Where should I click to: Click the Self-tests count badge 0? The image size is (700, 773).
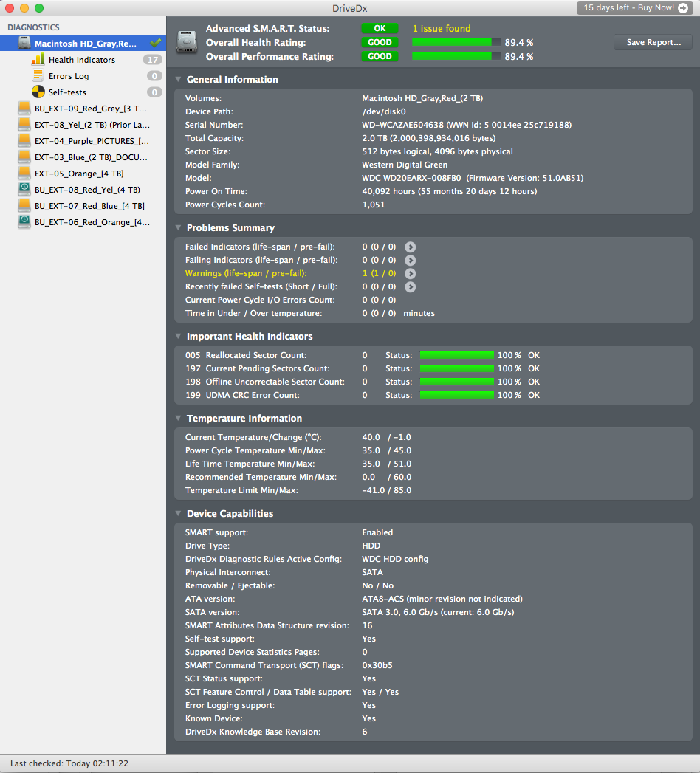[155, 92]
